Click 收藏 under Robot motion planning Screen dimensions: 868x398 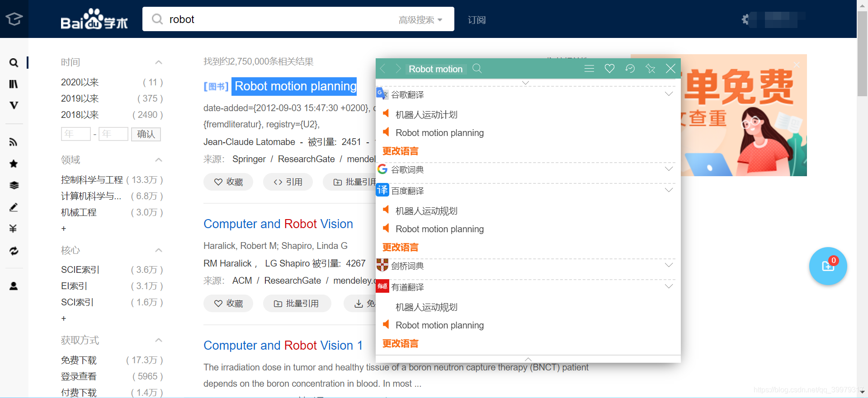tap(228, 182)
